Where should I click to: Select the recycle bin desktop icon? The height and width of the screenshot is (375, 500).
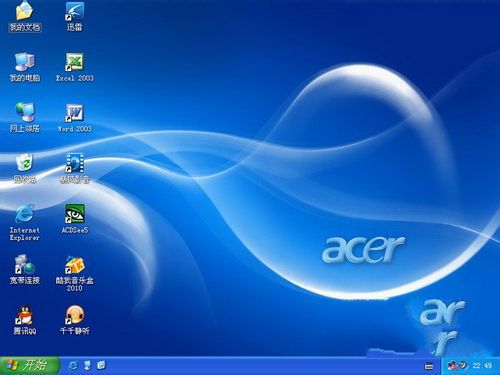(x=25, y=168)
